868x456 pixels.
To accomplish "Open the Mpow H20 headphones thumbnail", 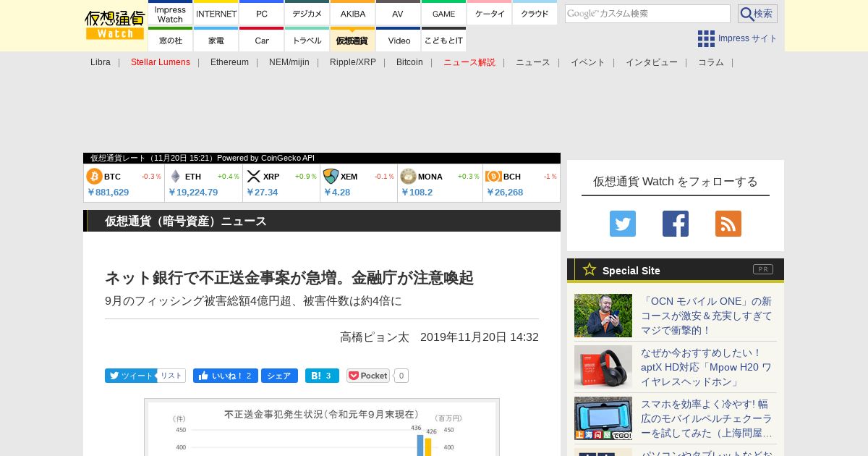I will 603,367.
